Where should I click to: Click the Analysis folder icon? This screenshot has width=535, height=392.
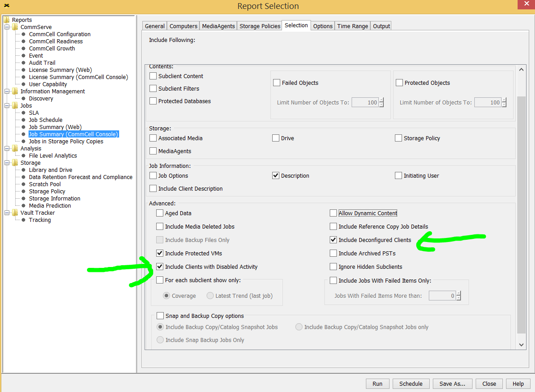[15, 149]
